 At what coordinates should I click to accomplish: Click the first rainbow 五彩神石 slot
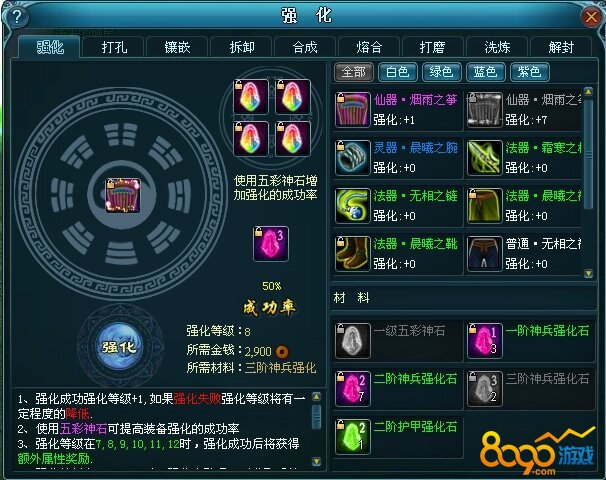[x=251, y=96]
